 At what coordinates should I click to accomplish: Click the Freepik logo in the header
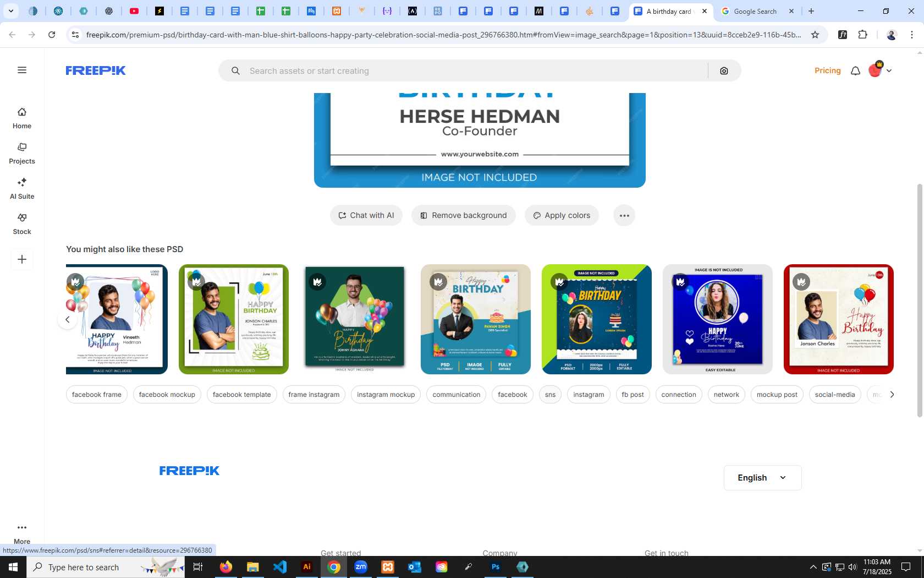coord(96,70)
